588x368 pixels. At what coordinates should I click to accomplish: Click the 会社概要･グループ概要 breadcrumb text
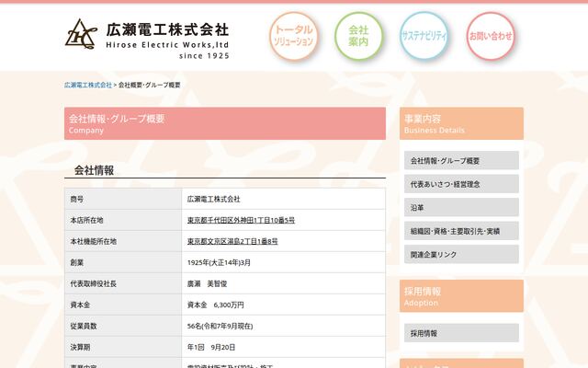click(149, 85)
